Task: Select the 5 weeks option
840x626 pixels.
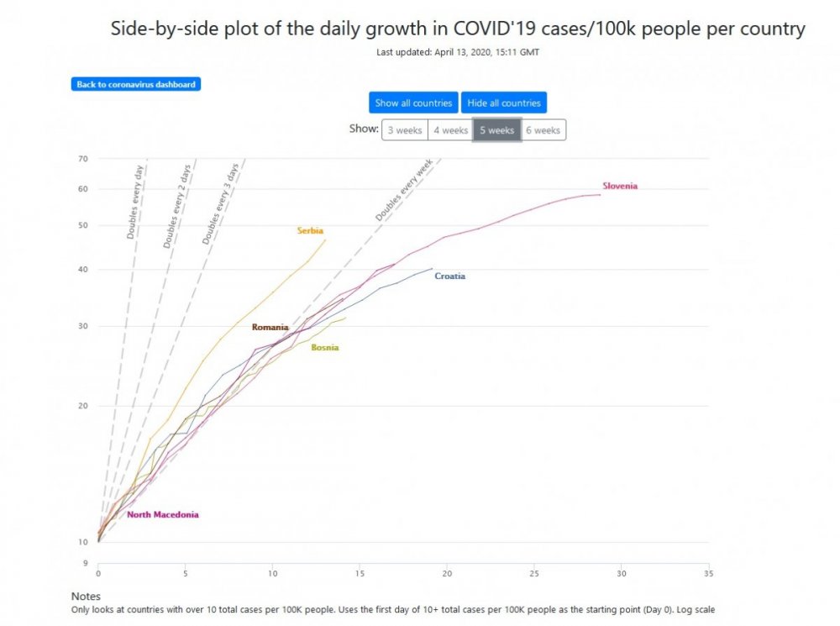Action: [496, 130]
